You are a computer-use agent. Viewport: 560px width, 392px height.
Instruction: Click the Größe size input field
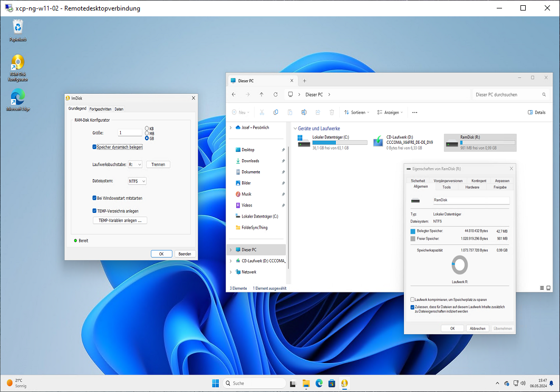click(130, 133)
